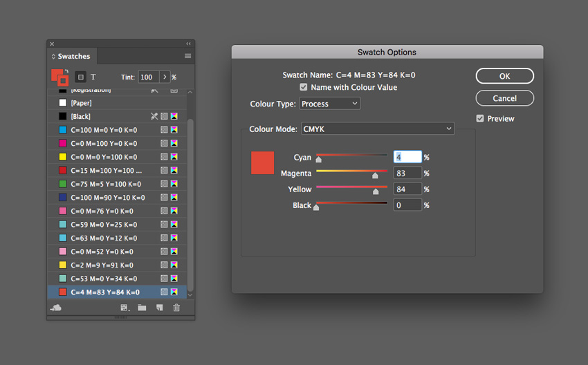Click the Delete Swatch trash icon
Viewport: 588px width, 365px height.
point(176,308)
